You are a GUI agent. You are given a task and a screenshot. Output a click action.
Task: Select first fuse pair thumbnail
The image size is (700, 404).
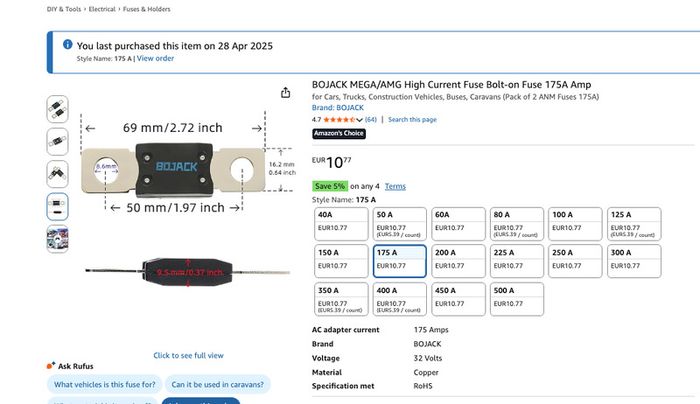pos(58,109)
